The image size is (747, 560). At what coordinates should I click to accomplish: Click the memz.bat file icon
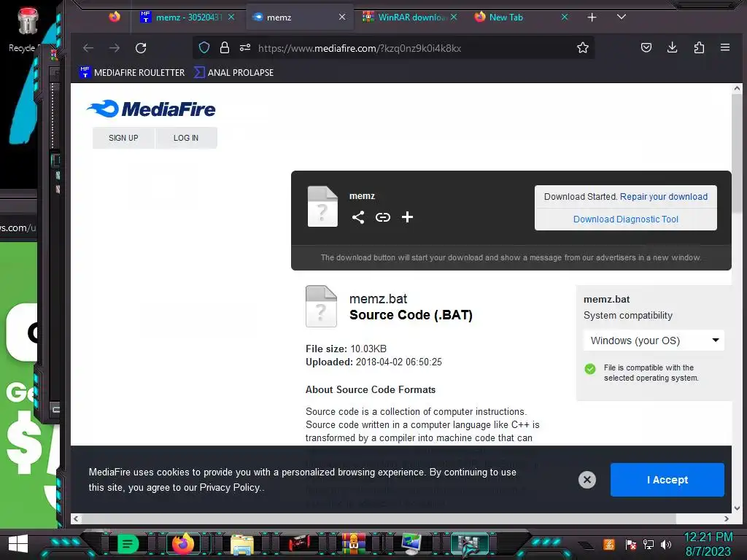[x=321, y=306]
